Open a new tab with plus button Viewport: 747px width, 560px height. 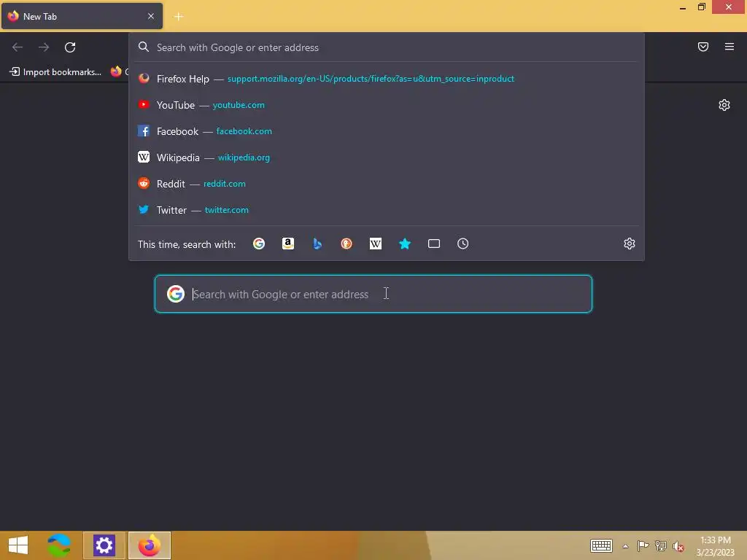click(x=179, y=17)
